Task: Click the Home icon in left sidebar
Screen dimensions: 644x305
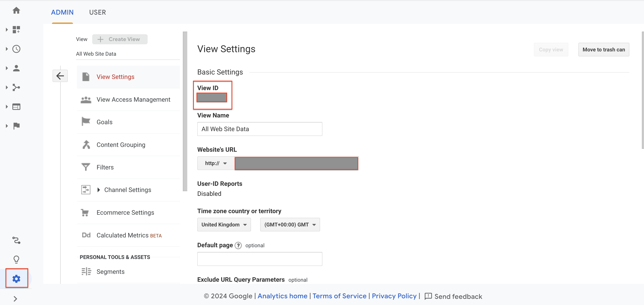Action: [x=16, y=11]
